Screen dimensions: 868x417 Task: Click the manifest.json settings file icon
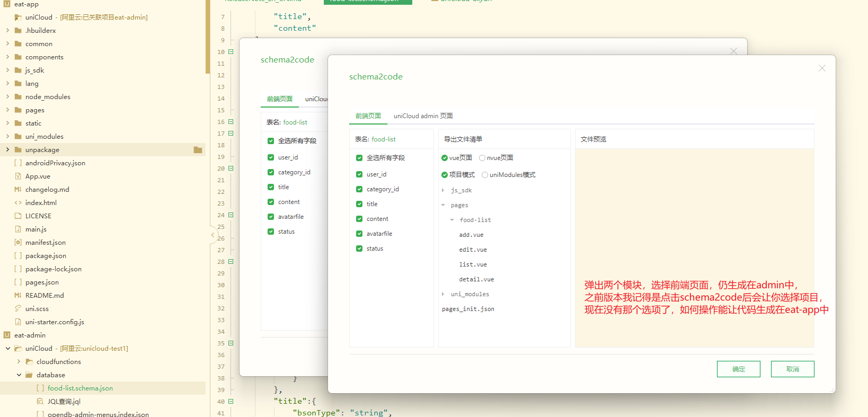pyautogui.click(x=18, y=243)
